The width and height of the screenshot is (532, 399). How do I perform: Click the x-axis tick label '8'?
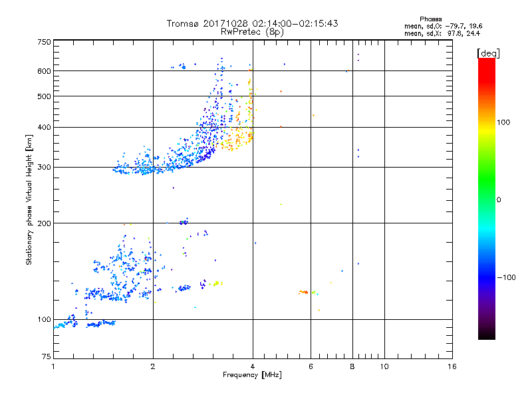click(352, 366)
